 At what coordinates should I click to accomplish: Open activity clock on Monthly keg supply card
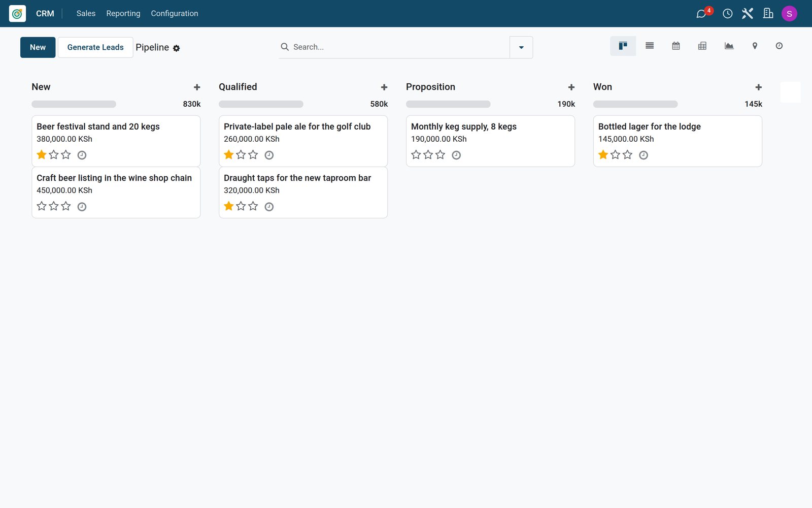456,155
